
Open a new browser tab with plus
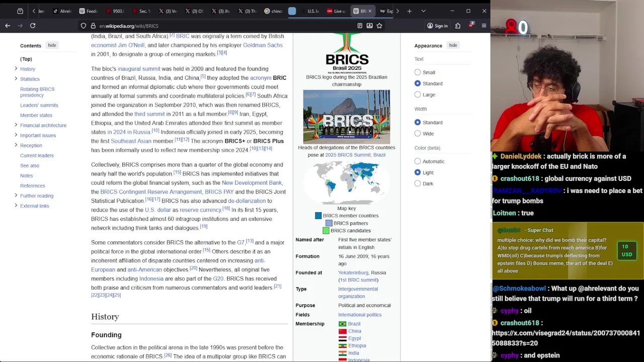tap(410, 11)
